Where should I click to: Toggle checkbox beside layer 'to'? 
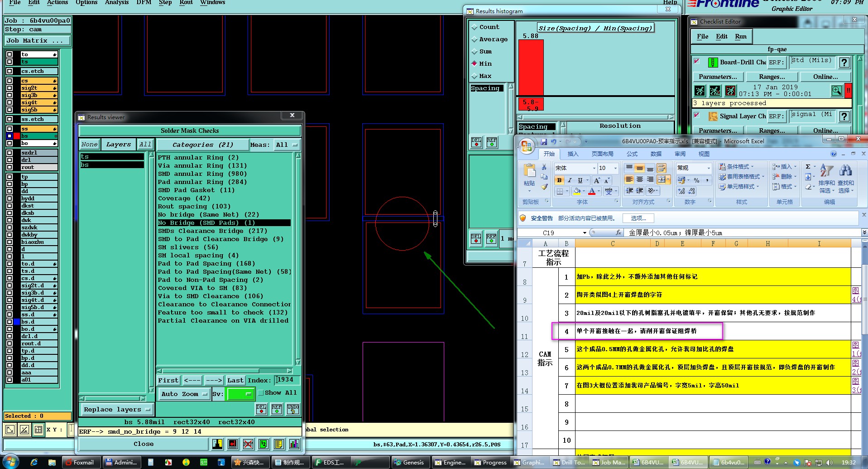tap(10, 54)
